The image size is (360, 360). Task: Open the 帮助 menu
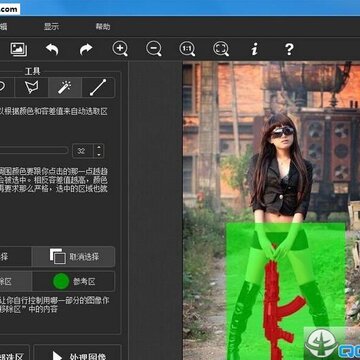103,27
